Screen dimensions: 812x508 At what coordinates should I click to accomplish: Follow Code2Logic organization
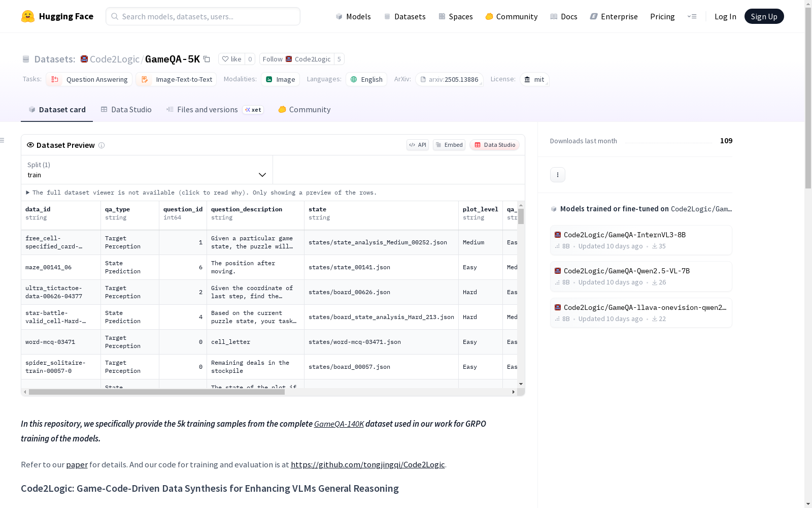[x=296, y=59]
